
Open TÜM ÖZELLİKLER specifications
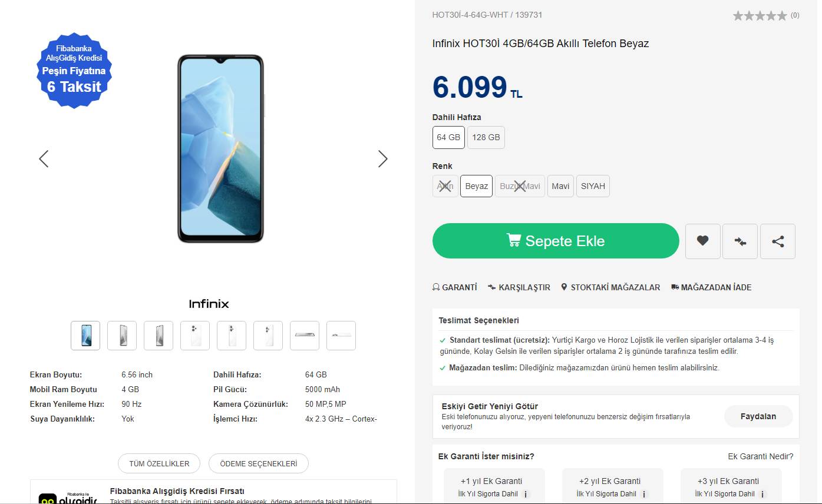[x=159, y=463]
